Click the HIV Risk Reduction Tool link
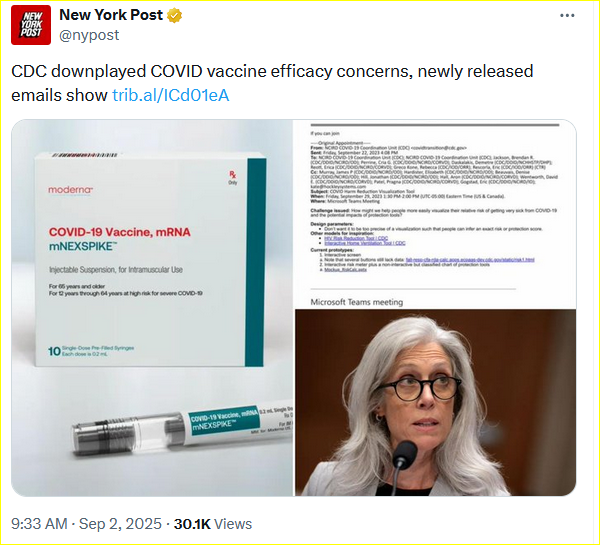This screenshot has width=600, height=545. 356,238
